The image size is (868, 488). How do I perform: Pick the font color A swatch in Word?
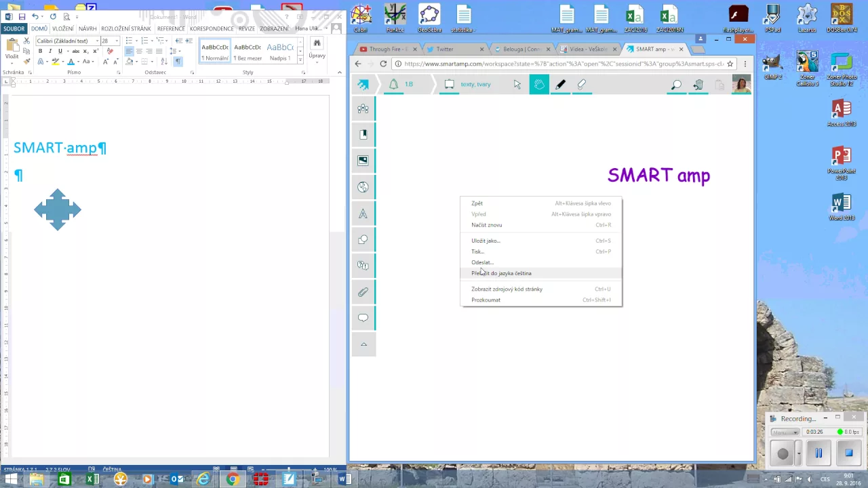point(71,61)
